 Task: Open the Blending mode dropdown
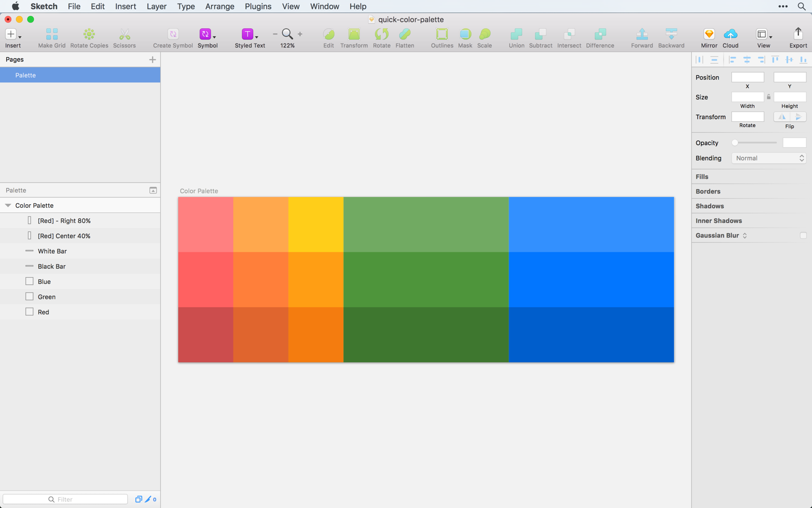tap(769, 158)
